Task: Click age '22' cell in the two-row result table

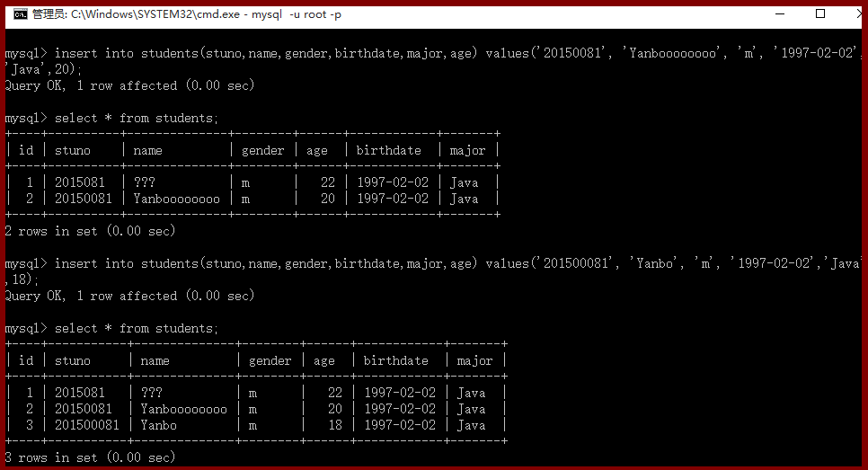Action: pos(328,182)
